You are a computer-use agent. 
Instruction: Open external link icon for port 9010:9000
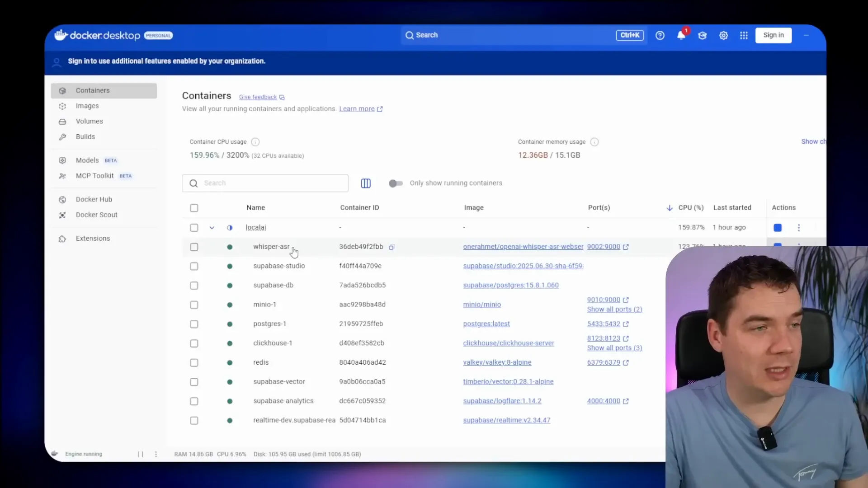[x=626, y=300]
